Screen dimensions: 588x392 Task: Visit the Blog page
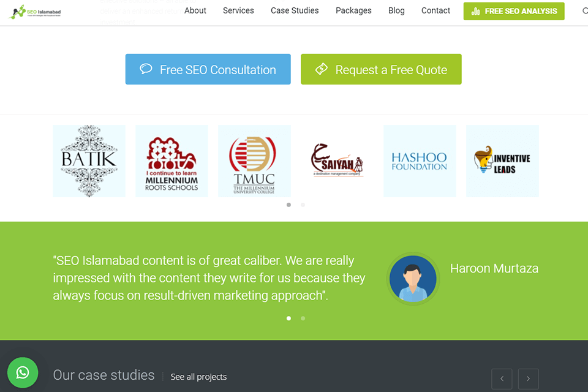pyautogui.click(x=396, y=10)
